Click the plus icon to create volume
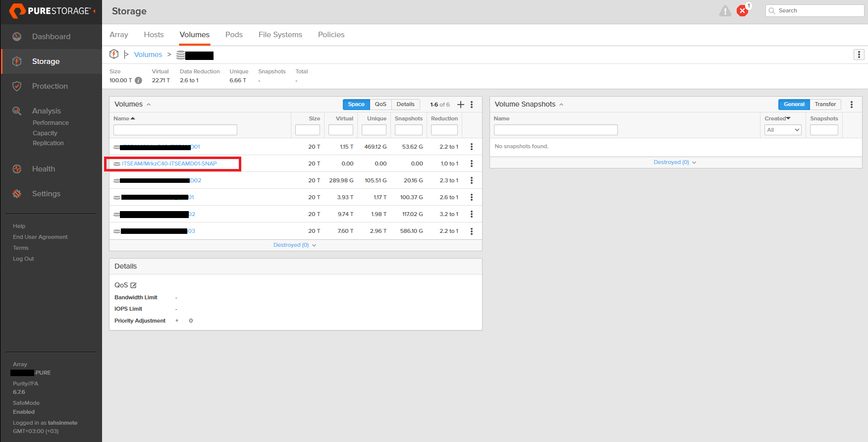868x442 pixels. 461,105
